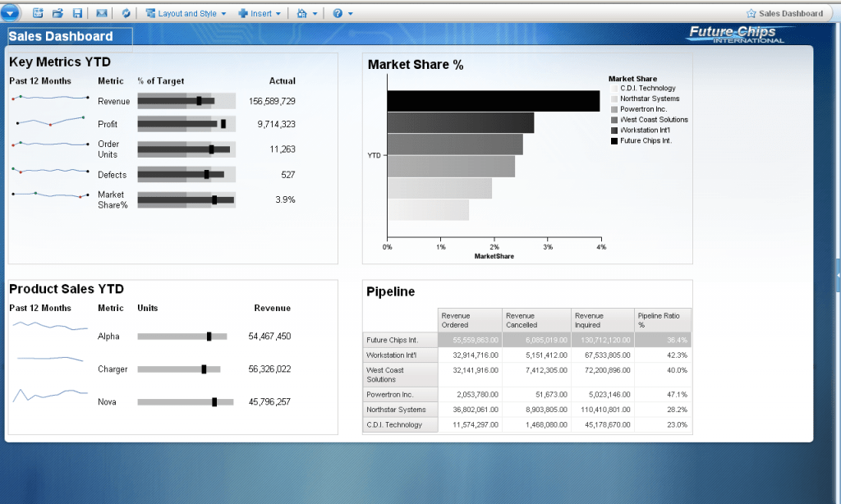Viewport: 841px width, 504px height.
Task: Click the Help question mark icon
Action: tap(338, 13)
